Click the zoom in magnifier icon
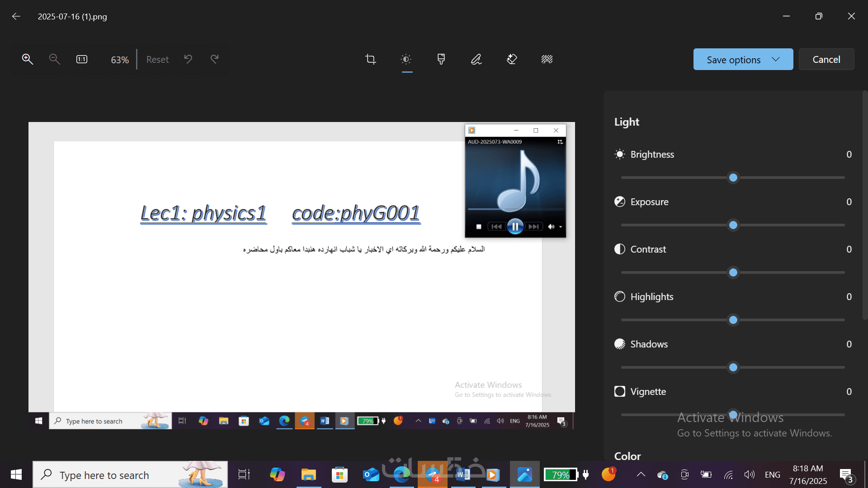This screenshot has height=488, width=868. [x=28, y=59]
